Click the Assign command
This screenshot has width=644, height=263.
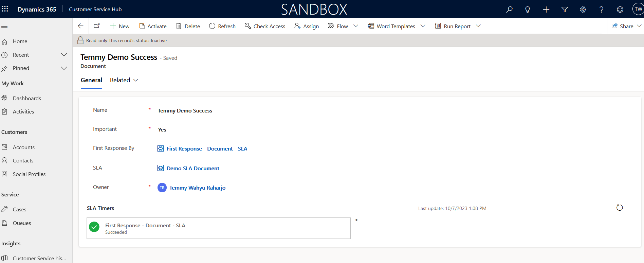click(307, 26)
